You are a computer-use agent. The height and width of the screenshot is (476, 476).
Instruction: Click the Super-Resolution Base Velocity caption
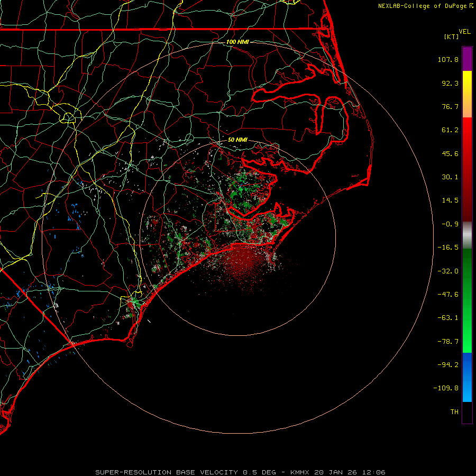[240, 472]
